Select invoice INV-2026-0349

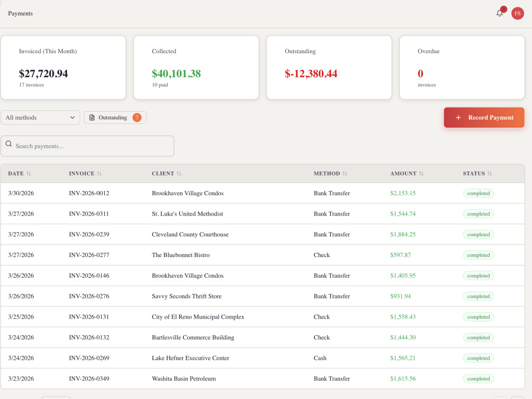point(89,379)
